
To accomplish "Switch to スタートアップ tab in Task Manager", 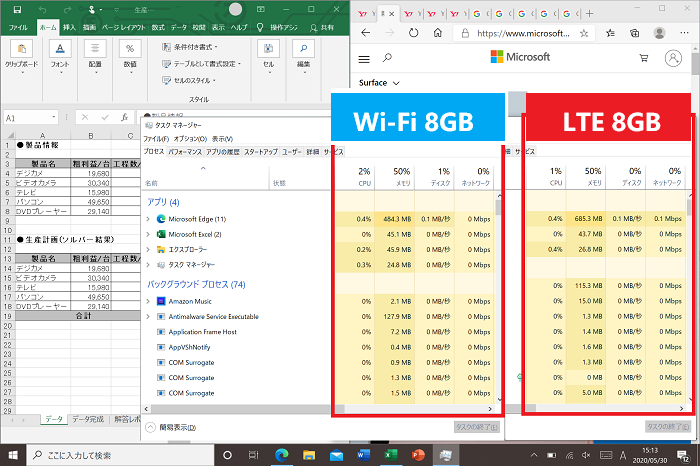I will 261,152.
